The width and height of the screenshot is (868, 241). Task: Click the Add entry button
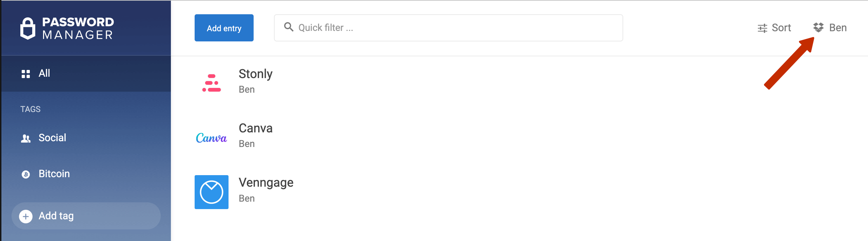tap(224, 28)
